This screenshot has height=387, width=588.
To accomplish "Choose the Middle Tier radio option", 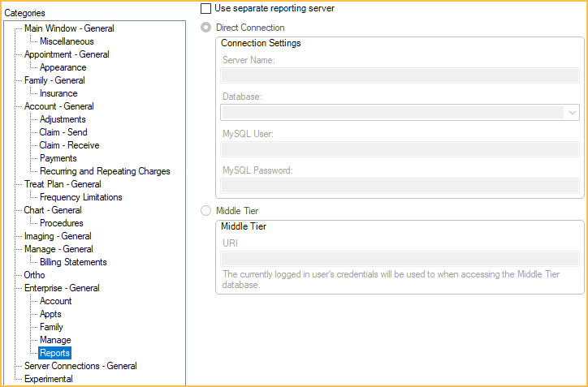I will click(x=205, y=211).
